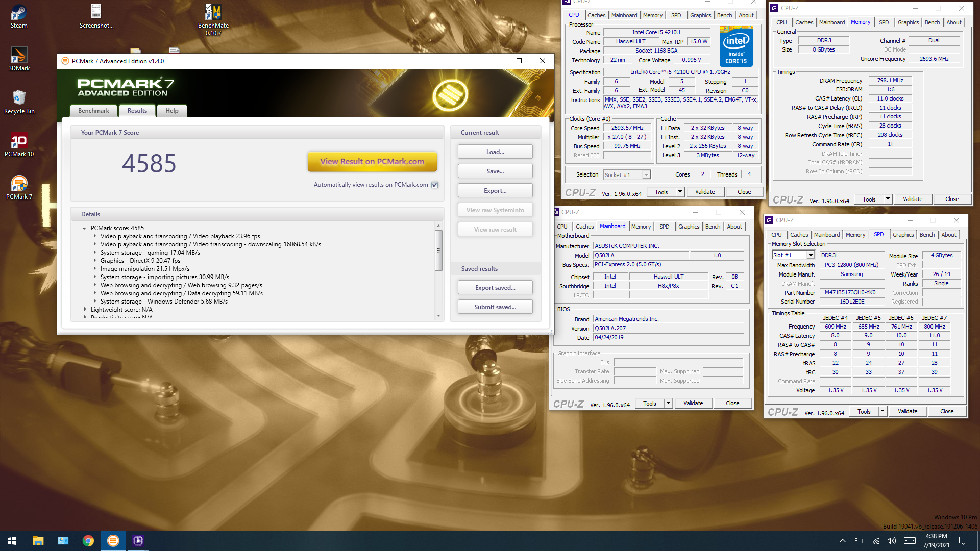Screen dimensions: 980x551
Task: Click Close button in CPU-Z Memory window
Action: tap(952, 199)
